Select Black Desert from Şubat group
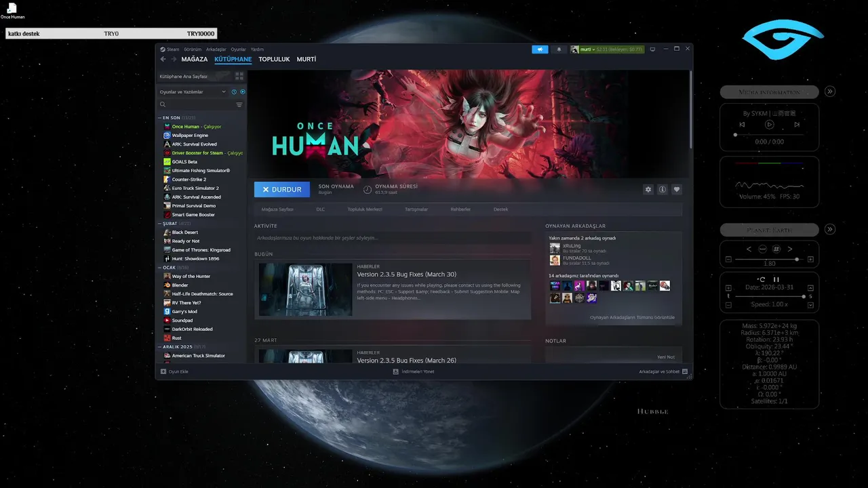868x488 pixels. pyautogui.click(x=184, y=232)
